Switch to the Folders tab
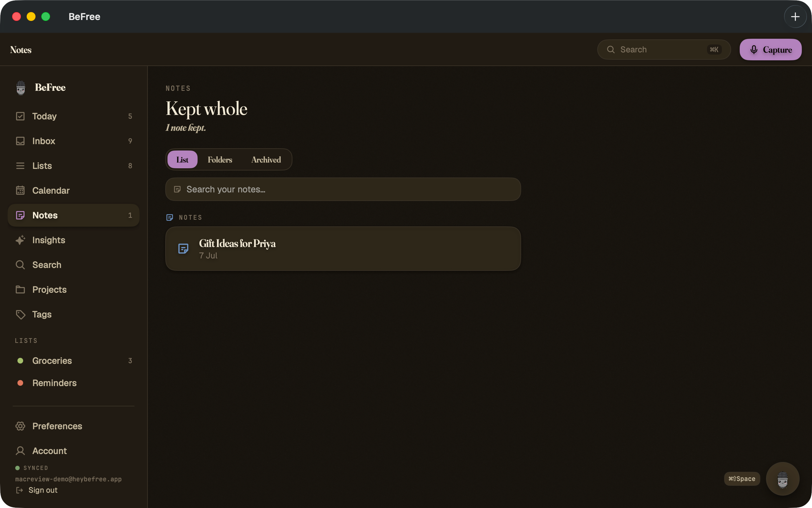Image resolution: width=812 pixels, height=508 pixels. (x=220, y=160)
